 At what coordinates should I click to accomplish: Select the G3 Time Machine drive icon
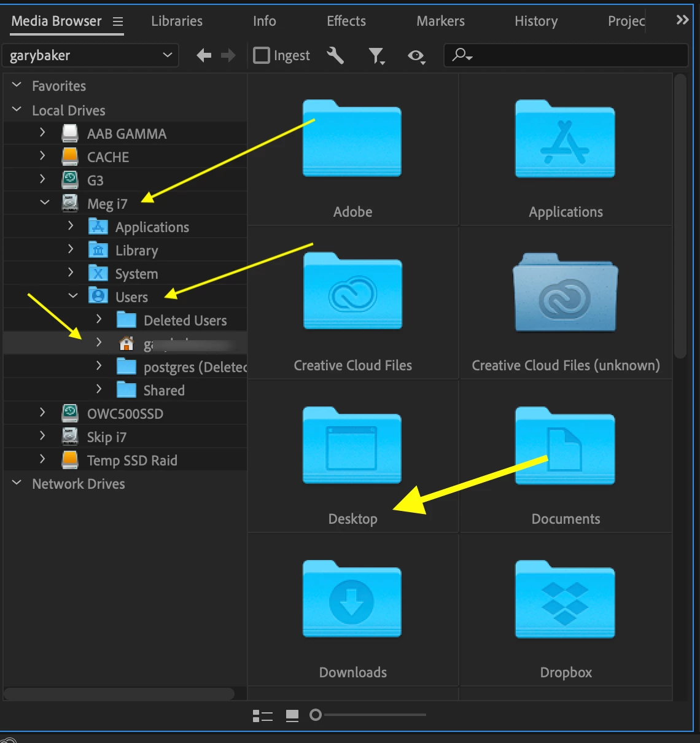pos(70,180)
